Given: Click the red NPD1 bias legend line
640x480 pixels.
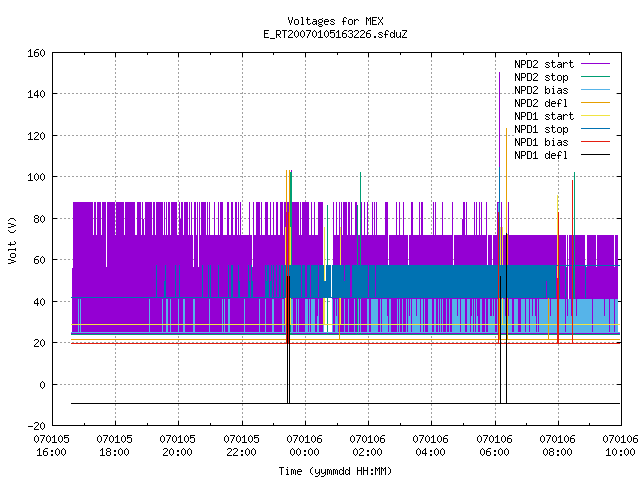Looking at the screenshot, I should [x=596, y=142].
